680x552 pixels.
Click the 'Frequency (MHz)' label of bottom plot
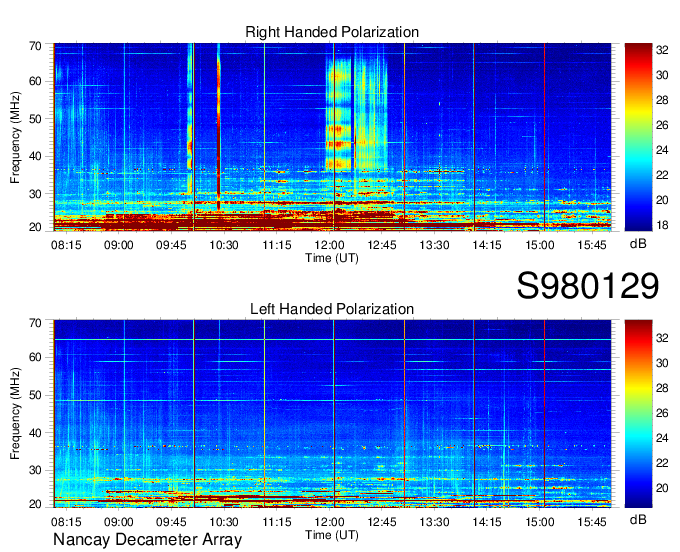tap(15, 414)
